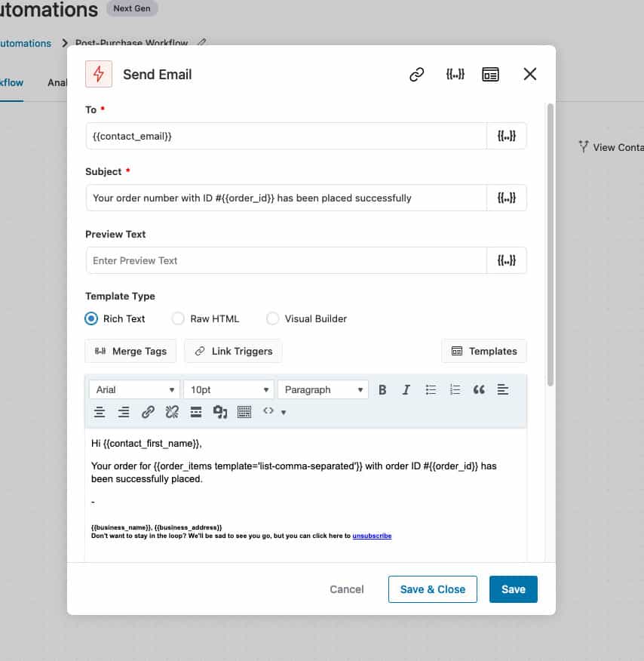This screenshot has width=644, height=661.
Task: Click '{{business_name}}, {{business_address}}' footer text
Action: click(x=156, y=527)
